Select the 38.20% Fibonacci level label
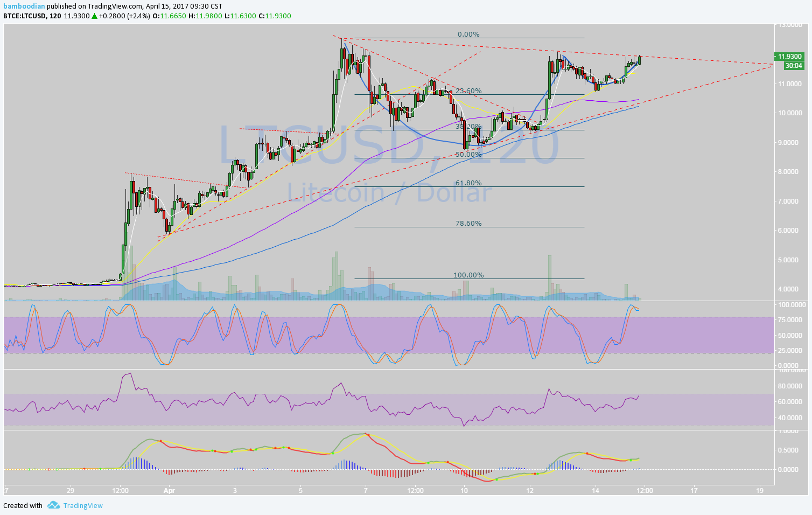The image size is (812, 515). [468, 126]
